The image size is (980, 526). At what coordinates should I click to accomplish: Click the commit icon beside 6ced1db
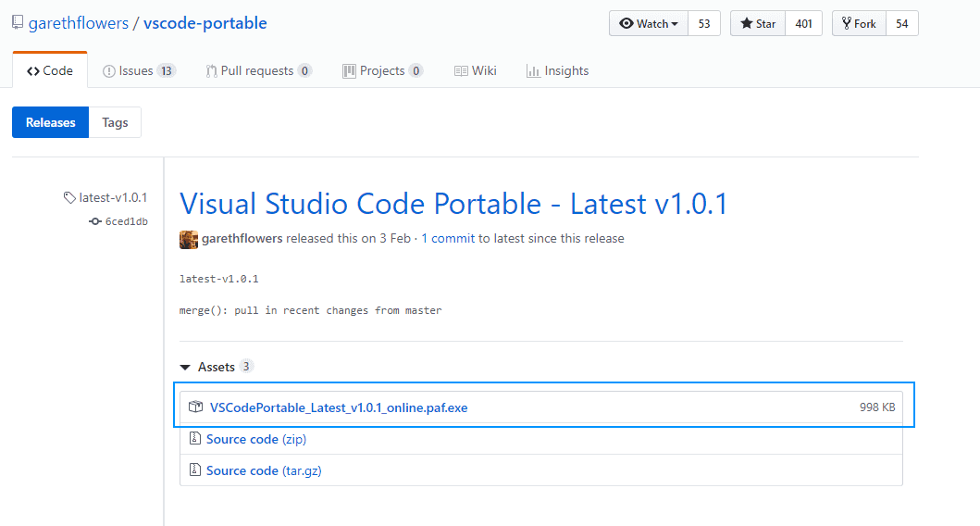tap(95, 221)
